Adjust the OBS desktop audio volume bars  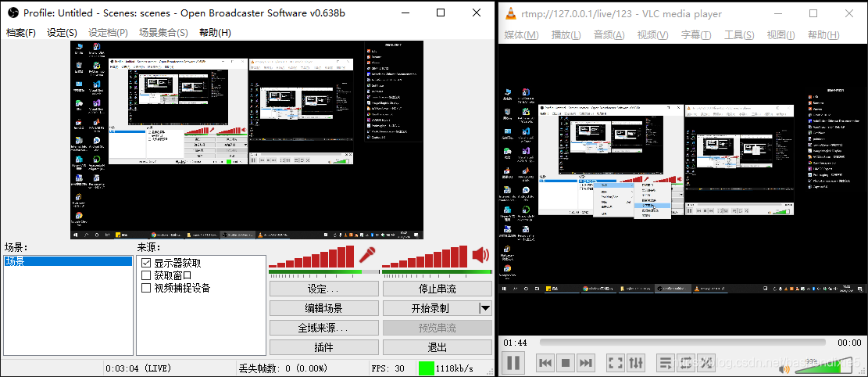coord(425,256)
